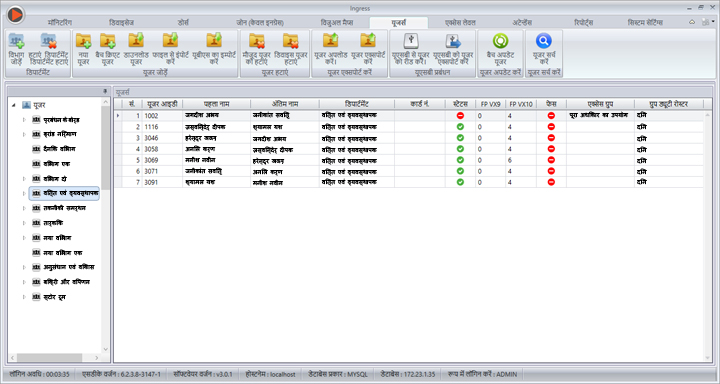Add a user with the 'नया यूजर' icon

click(83, 41)
